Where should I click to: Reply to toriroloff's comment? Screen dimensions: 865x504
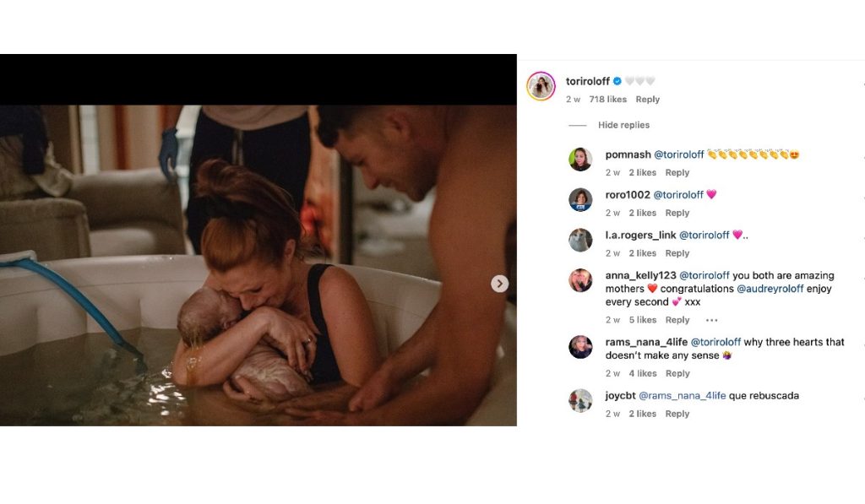[x=648, y=100]
